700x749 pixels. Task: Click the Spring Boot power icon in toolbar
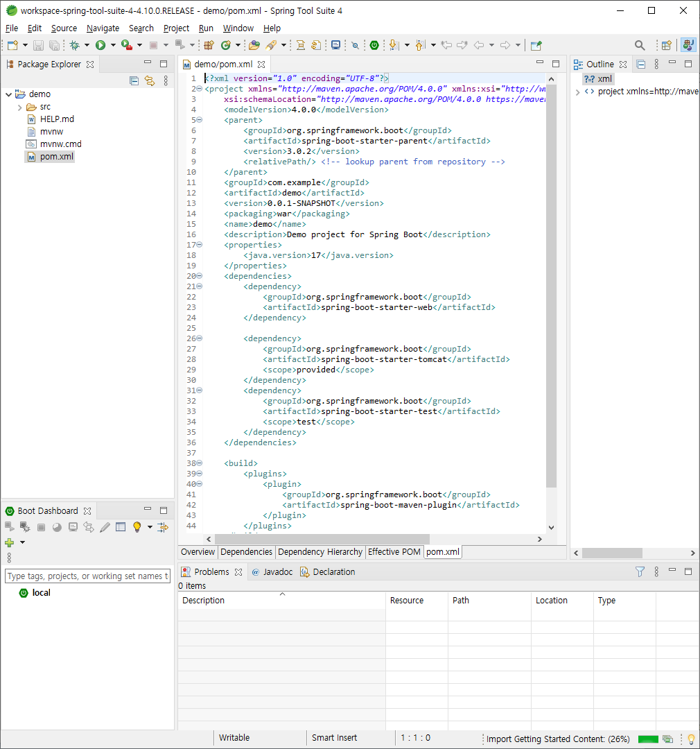374,45
